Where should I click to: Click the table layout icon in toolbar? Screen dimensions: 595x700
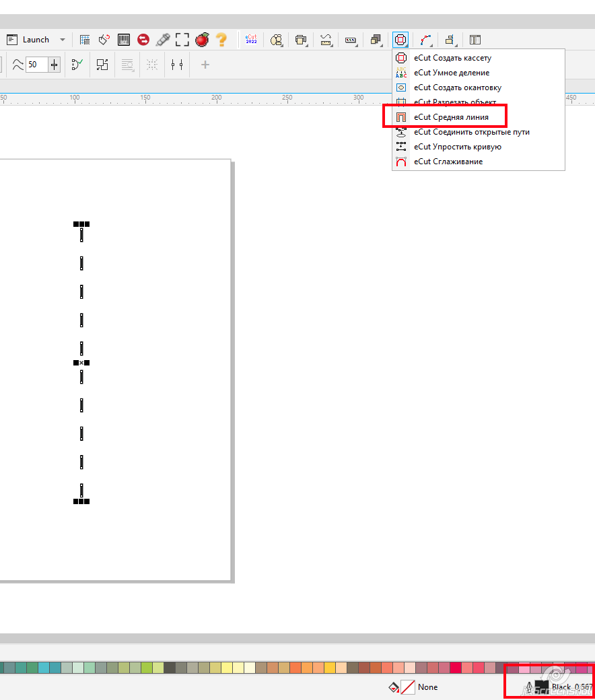pos(475,40)
